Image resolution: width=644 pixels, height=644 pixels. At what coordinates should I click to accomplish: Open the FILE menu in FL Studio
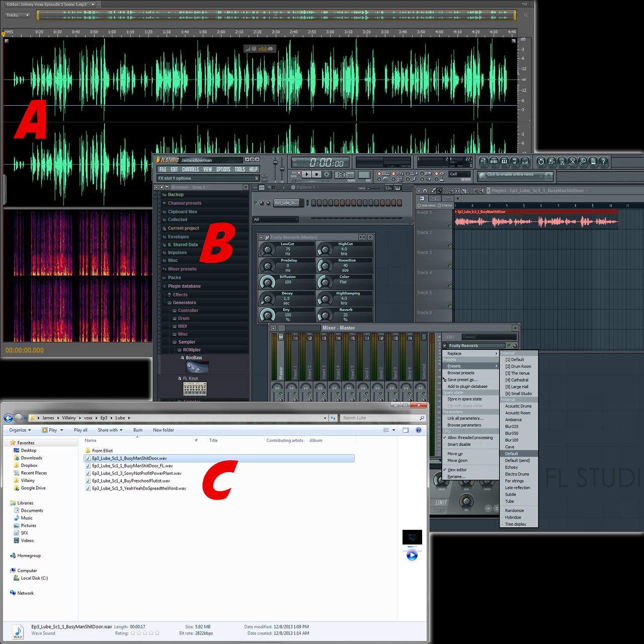click(163, 170)
